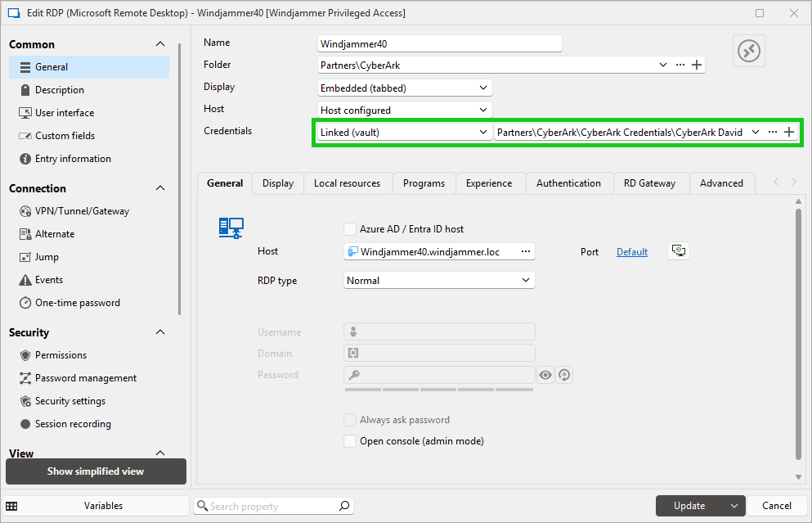Viewport: 812px width, 523px height.
Task: Click the password generator icon
Action: (564, 375)
